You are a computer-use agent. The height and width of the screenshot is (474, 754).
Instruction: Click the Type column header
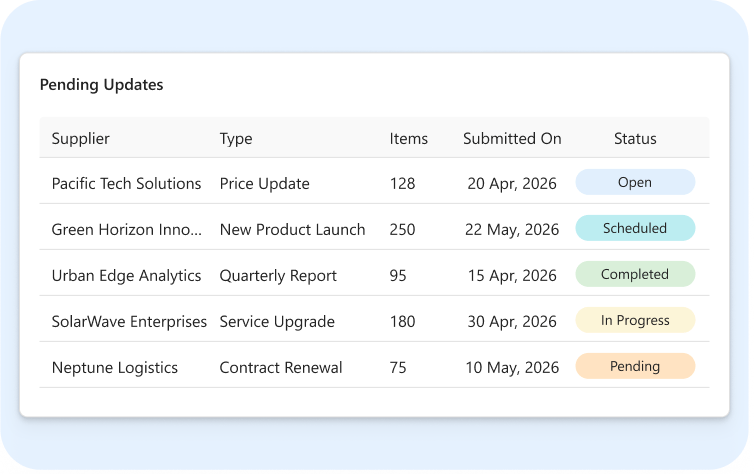(236, 139)
